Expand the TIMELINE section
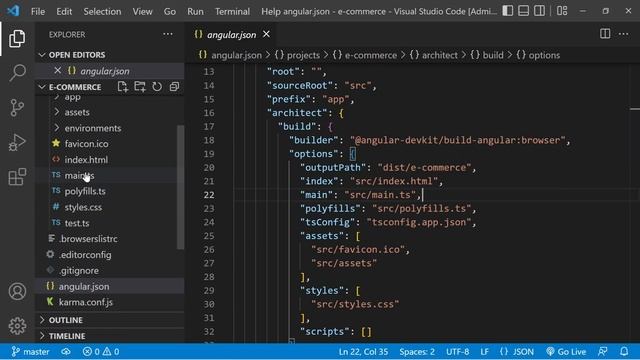Screen dimensions: 640x360 coord(110,336)
